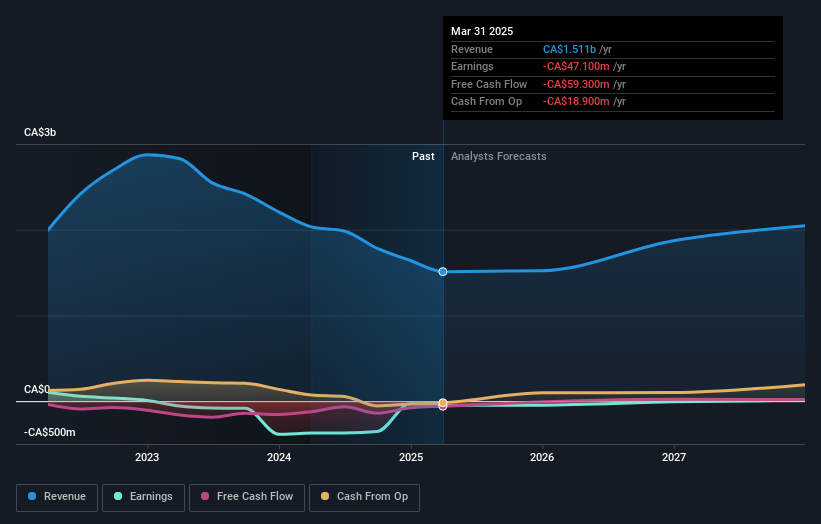Click the Past label
This screenshot has height=524, width=821.
[x=423, y=157]
